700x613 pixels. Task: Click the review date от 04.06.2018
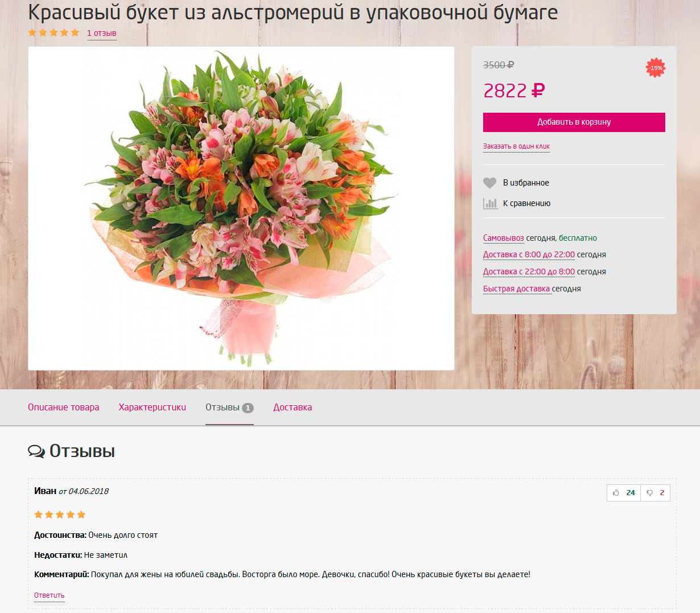[84, 491]
